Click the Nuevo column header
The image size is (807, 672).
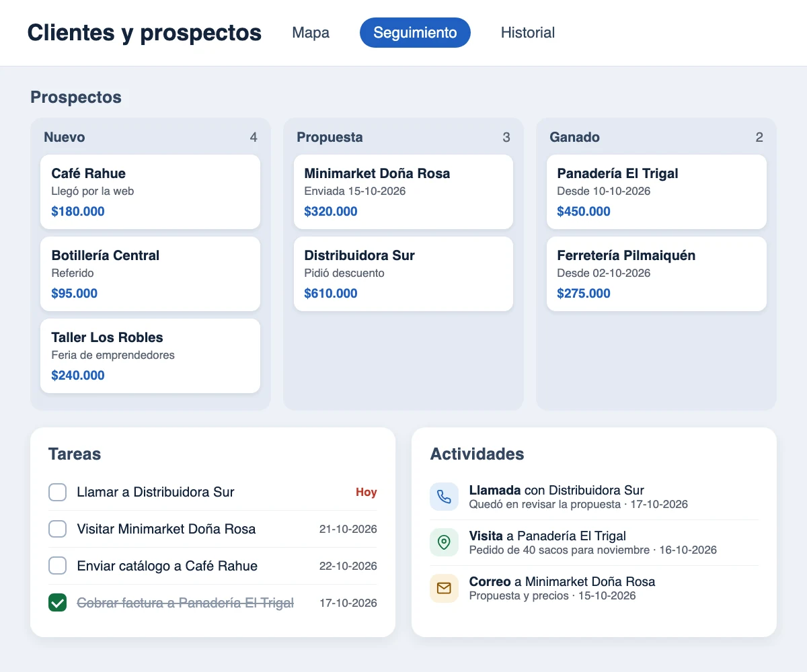[65, 137]
